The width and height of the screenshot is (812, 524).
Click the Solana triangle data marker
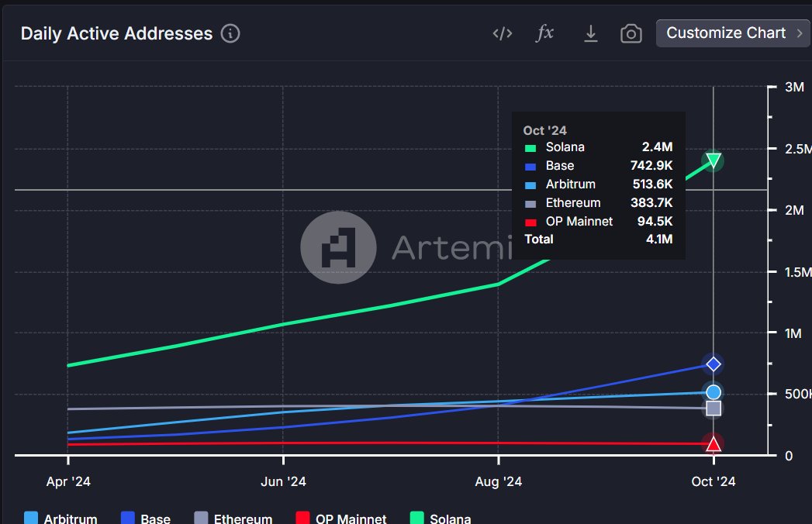713,160
